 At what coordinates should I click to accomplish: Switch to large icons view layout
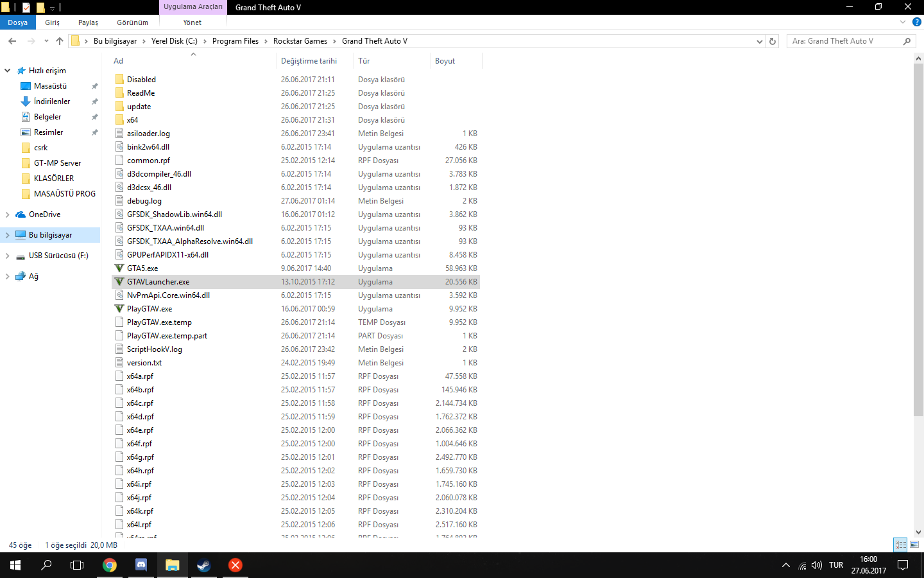(914, 545)
